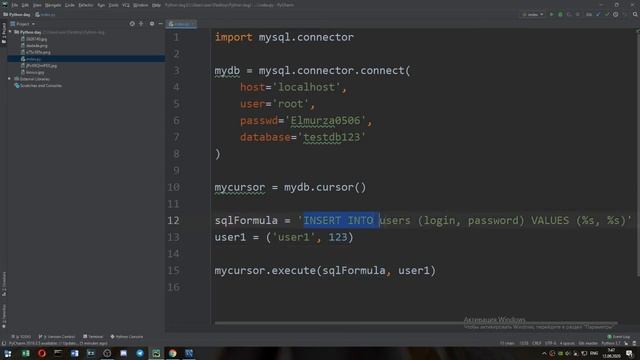Open Google Chrome from the taskbar
The width and height of the screenshot is (640, 360).
[x=173, y=353]
